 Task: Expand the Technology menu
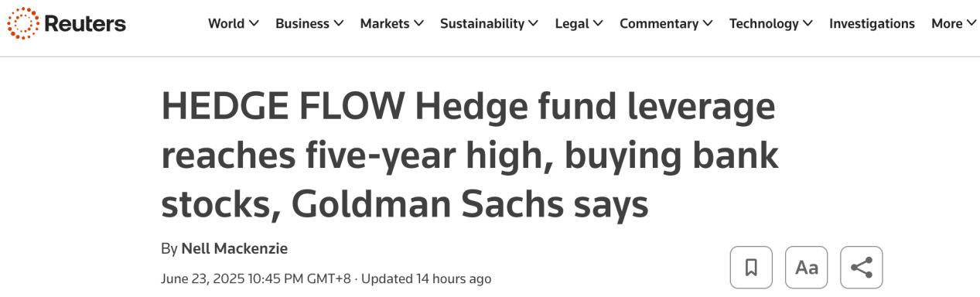pos(771,23)
